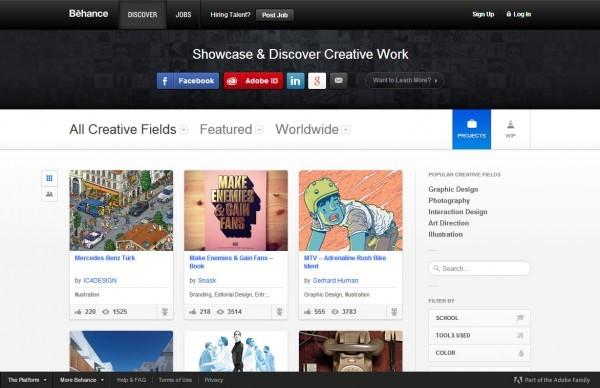Image resolution: width=600 pixels, height=388 pixels.
Task: Click thumbs-up icon showing 218
Action: 193,311
